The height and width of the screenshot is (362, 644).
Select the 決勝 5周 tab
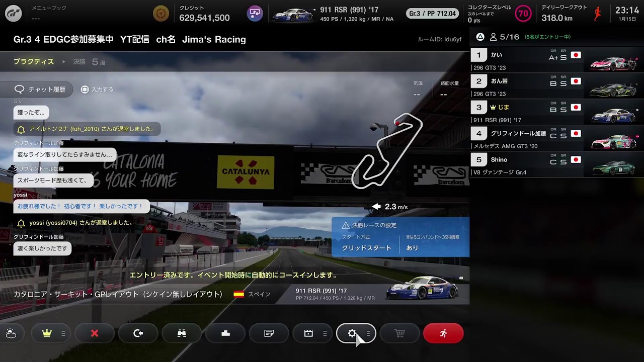pos(89,61)
